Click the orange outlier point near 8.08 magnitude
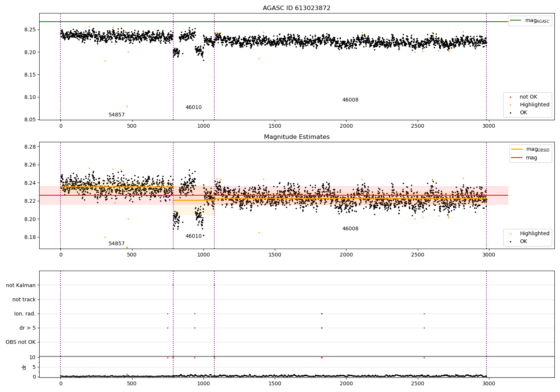This screenshot has width=560, height=392. [127, 106]
